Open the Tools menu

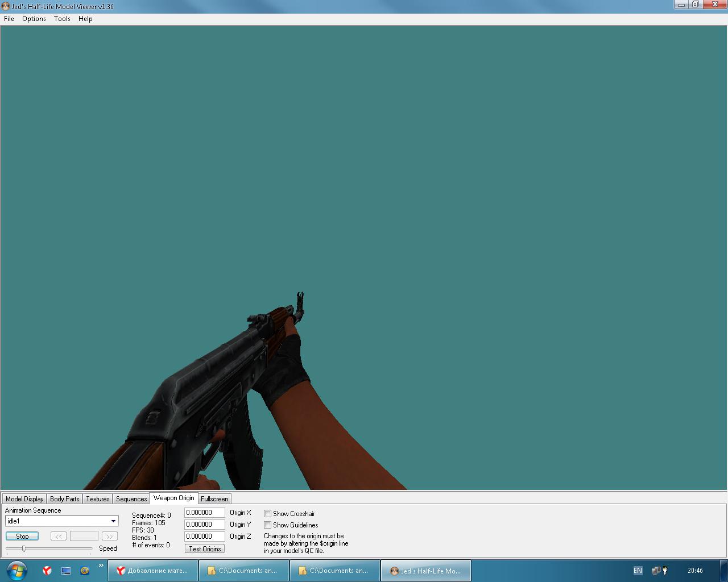click(62, 19)
